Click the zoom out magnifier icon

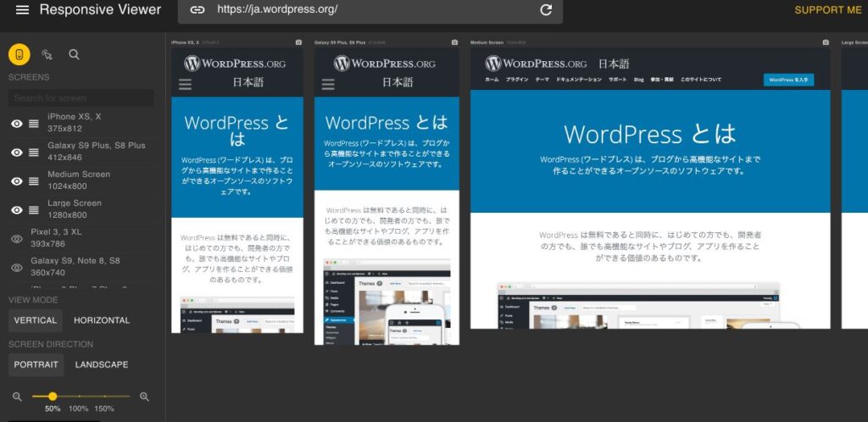coord(17,397)
